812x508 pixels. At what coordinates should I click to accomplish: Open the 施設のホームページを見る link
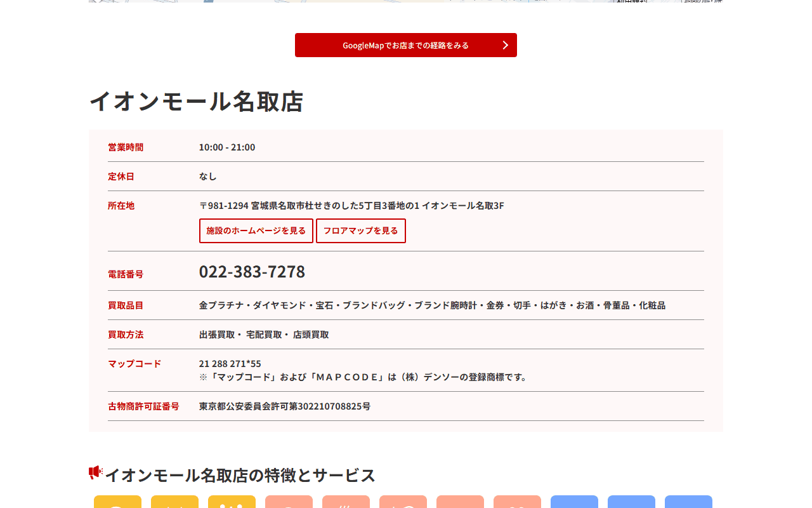(x=256, y=231)
